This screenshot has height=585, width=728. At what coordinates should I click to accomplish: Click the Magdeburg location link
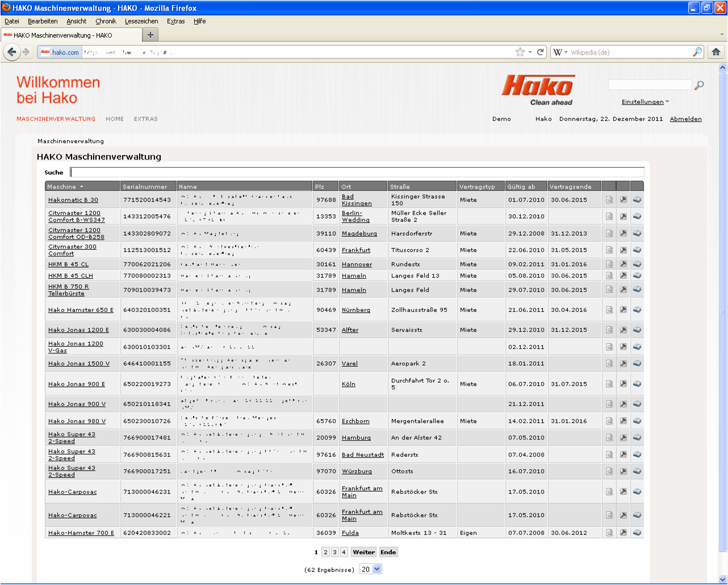click(x=359, y=233)
